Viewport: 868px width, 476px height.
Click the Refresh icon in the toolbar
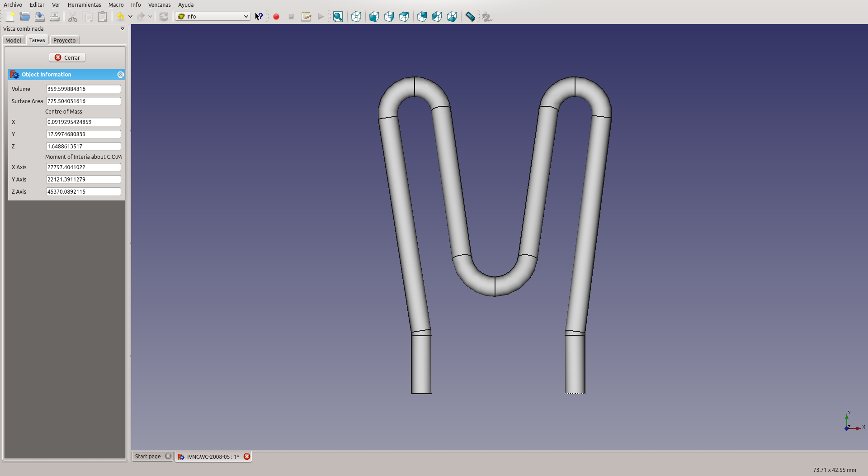[x=164, y=17]
